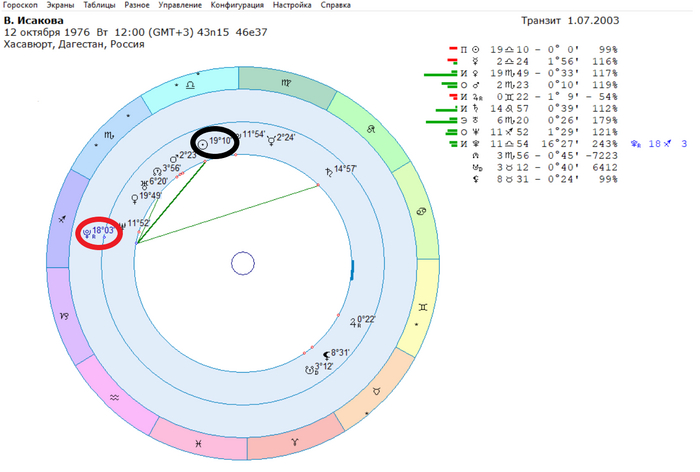Image resolution: width=700 pixels, height=472 pixels.
Task: Open the Экраны menu
Action: [59, 5]
